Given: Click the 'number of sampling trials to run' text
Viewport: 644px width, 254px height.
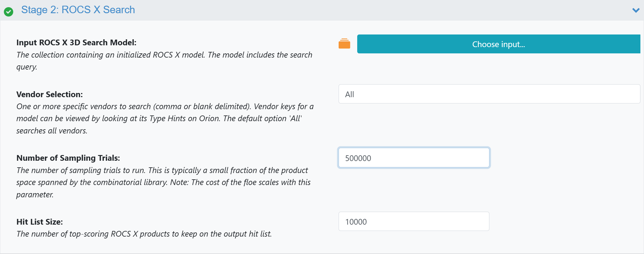Looking at the screenshot, I should point(81,170).
